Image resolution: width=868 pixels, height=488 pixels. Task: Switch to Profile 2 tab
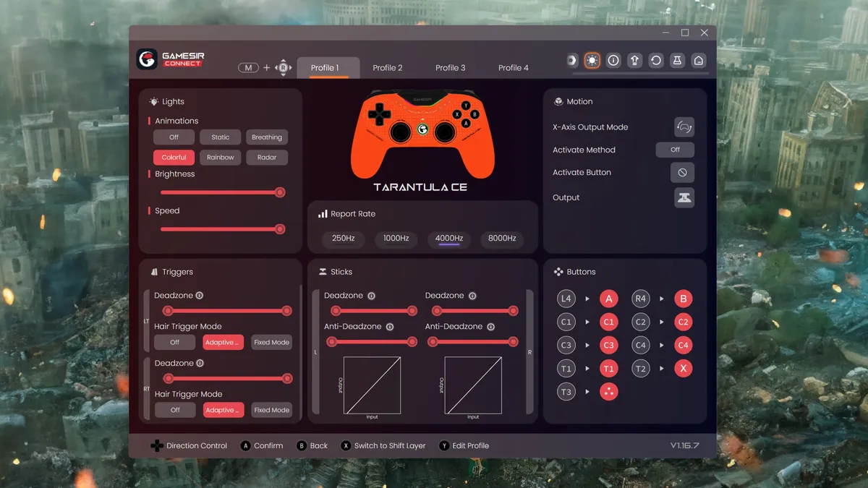388,68
